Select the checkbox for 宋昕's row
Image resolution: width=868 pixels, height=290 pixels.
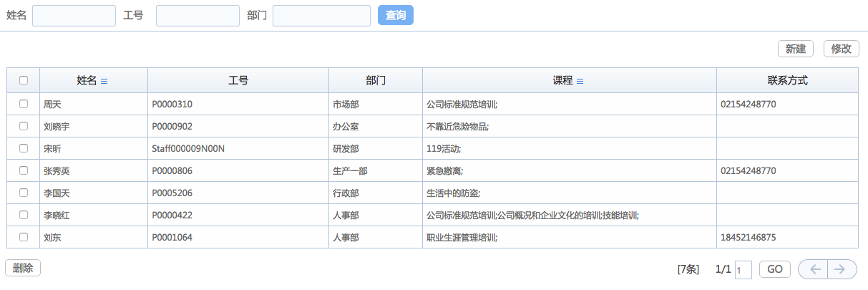click(24, 148)
